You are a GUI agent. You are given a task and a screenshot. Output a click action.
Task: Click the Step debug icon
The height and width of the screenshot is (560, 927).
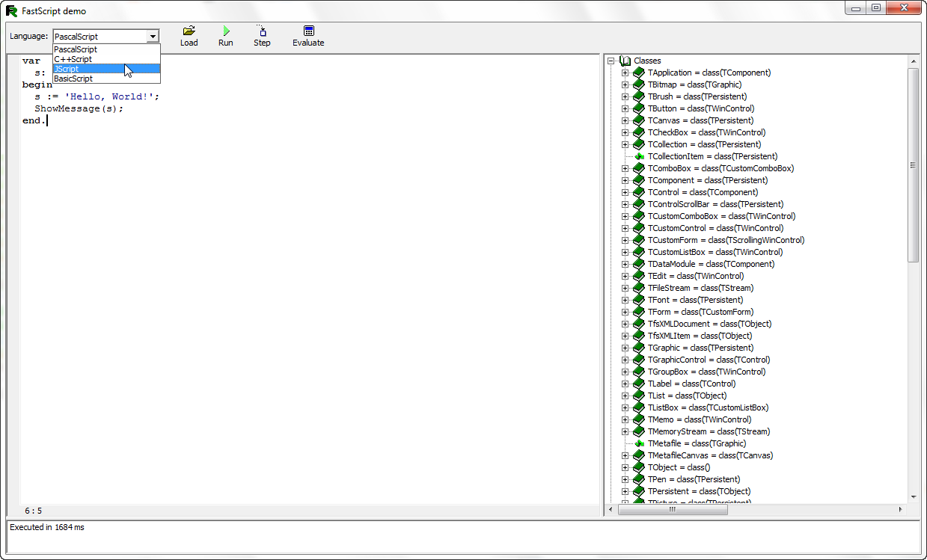coord(262,31)
